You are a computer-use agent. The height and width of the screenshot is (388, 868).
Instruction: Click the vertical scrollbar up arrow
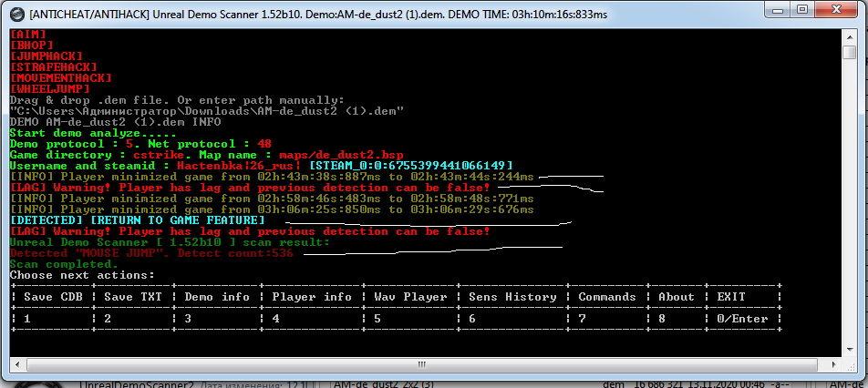850,36
